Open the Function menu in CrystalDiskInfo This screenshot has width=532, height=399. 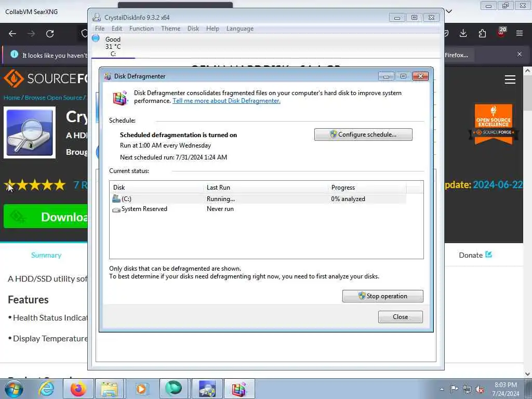(x=141, y=29)
